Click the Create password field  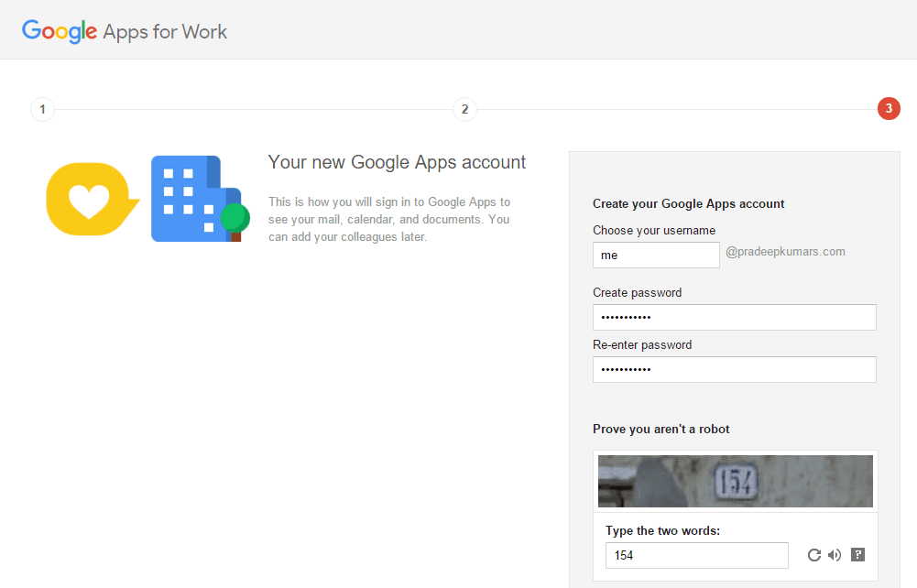point(735,318)
